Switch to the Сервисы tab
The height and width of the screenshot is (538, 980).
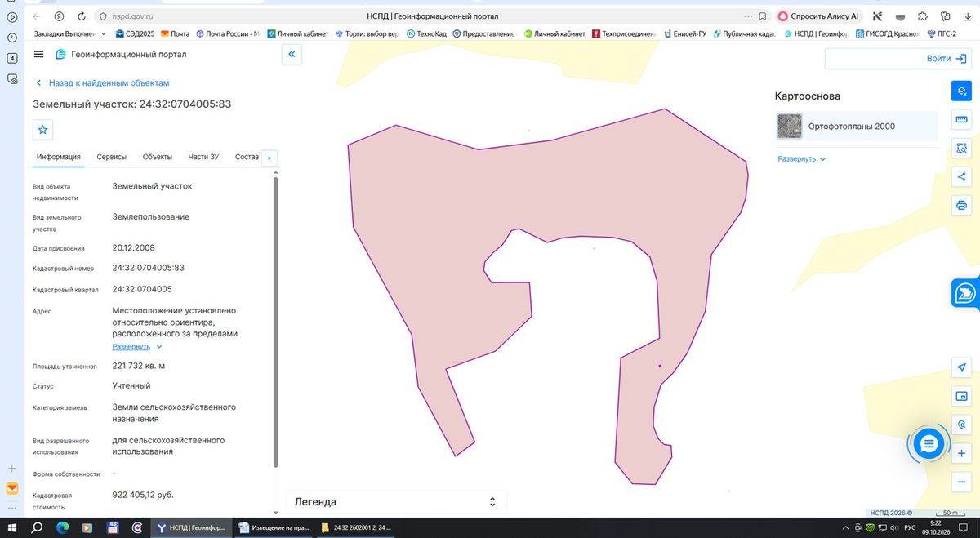pos(111,157)
